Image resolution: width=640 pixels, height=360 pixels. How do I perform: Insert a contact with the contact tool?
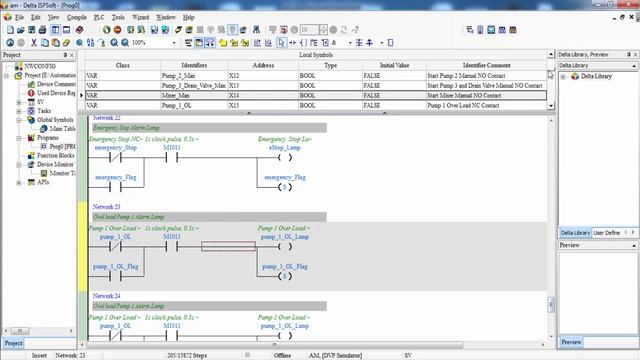pos(292,42)
